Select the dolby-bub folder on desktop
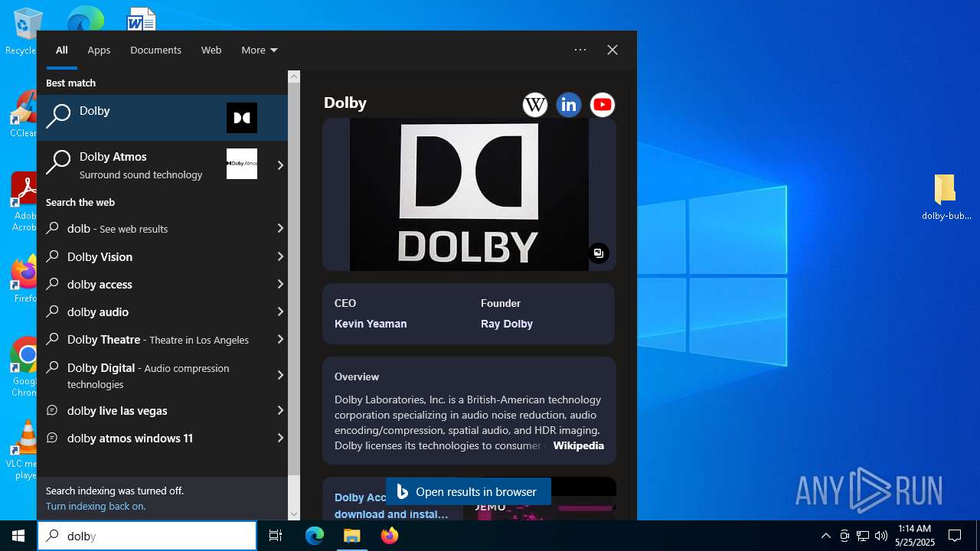This screenshot has height=551, width=980. click(x=946, y=197)
